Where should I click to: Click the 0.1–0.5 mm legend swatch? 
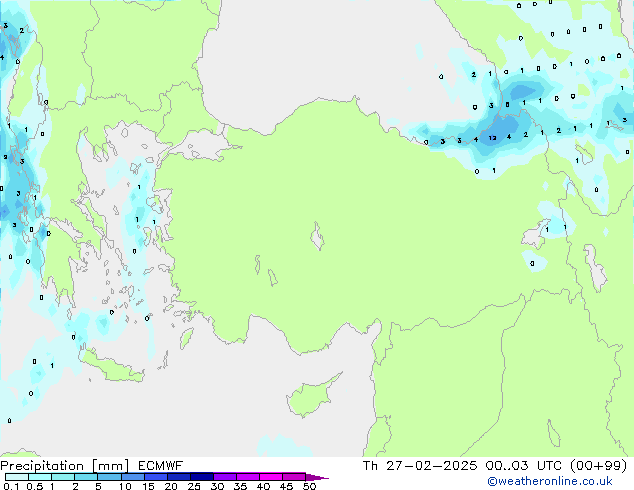click(17, 477)
